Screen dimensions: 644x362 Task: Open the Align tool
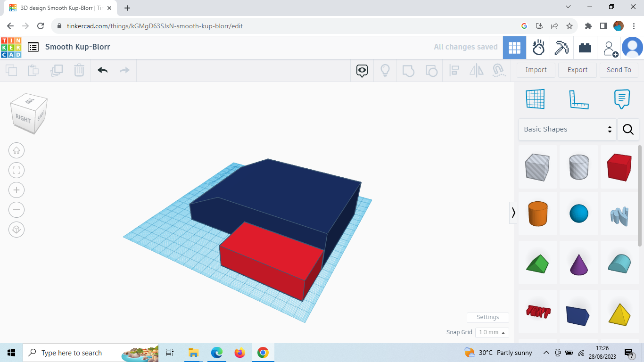[x=454, y=70]
